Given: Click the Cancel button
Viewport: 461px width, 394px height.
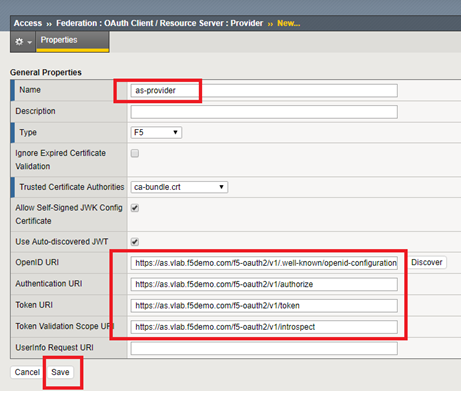Looking at the screenshot, I should click(x=27, y=372).
